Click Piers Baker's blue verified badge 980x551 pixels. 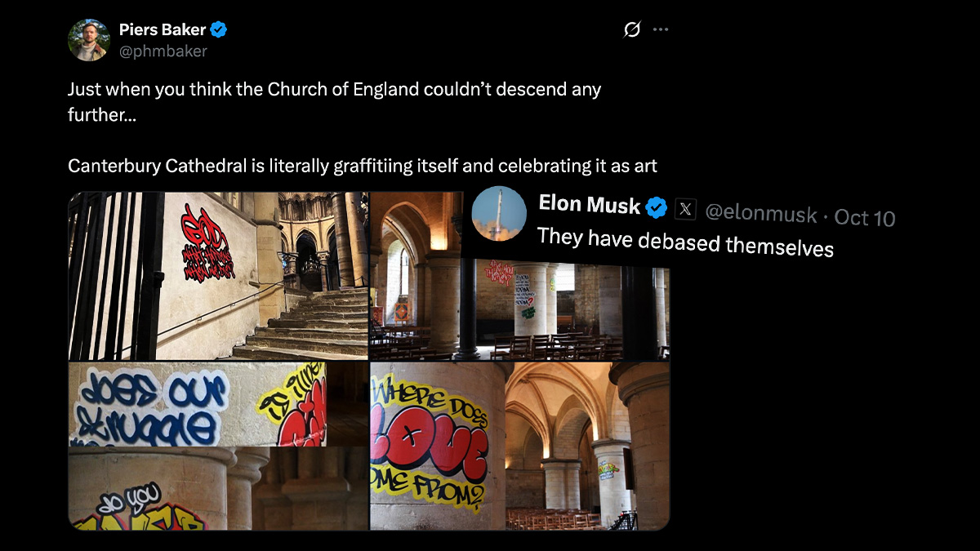219,30
